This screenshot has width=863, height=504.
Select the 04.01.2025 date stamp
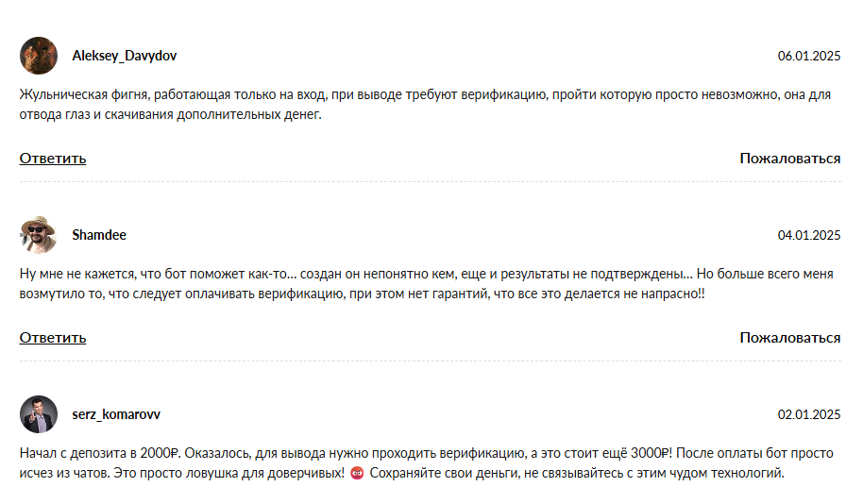tap(808, 235)
